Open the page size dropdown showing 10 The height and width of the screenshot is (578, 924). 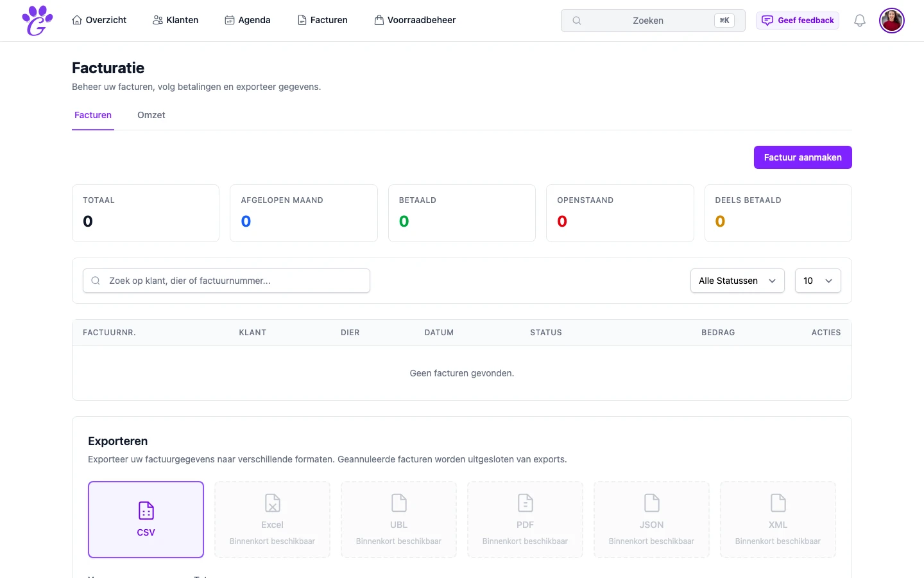tap(817, 281)
